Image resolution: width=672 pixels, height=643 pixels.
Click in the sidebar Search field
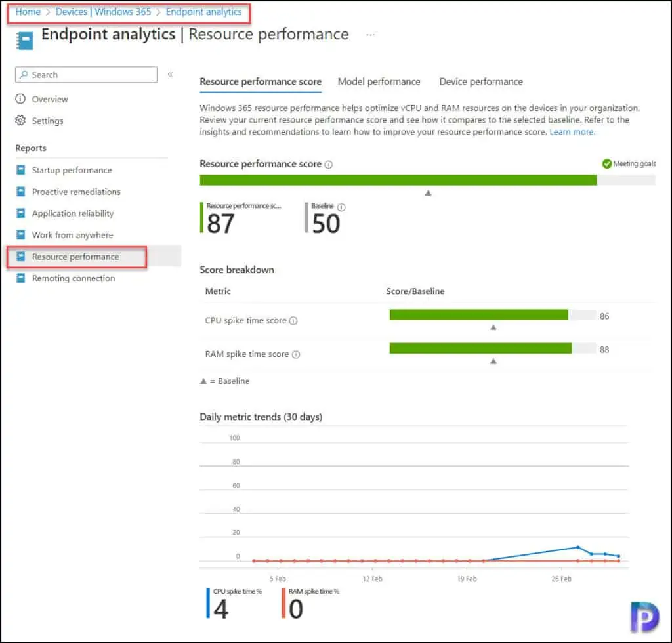click(x=86, y=75)
